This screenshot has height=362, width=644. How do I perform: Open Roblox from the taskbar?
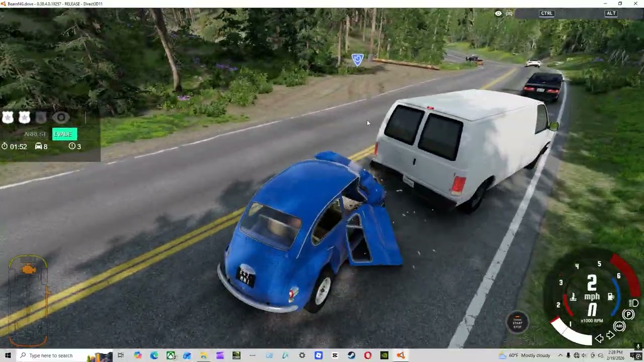tap(318, 355)
